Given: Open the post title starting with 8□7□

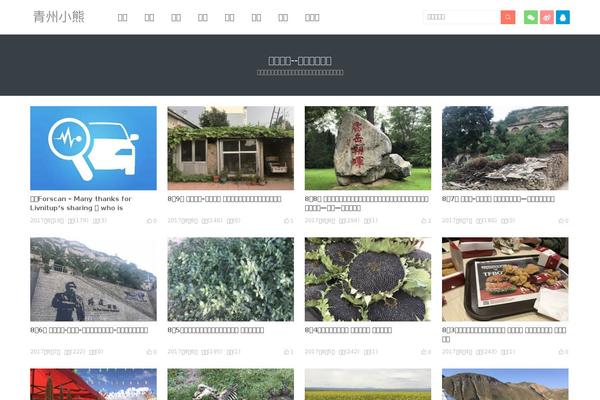Looking at the screenshot, I should pyautogui.click(x=498, y=199).
